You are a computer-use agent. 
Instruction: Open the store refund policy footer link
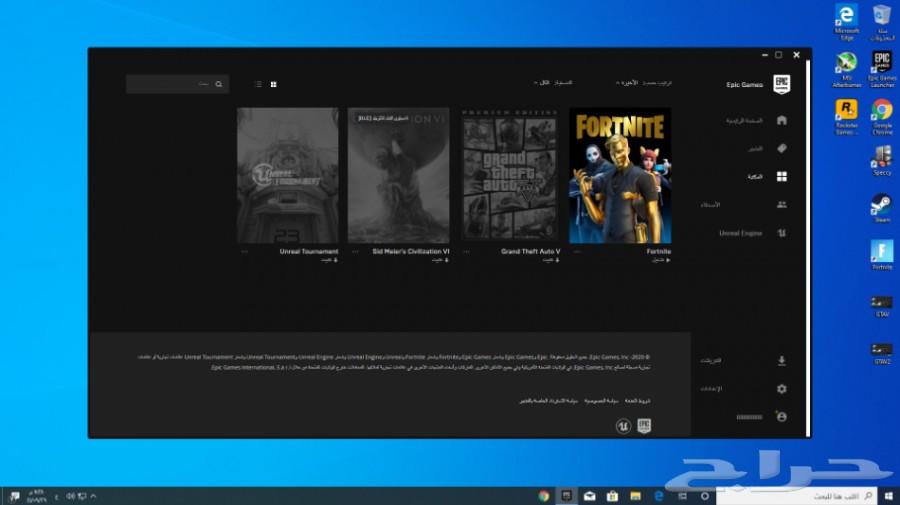[x=549, y=401]
